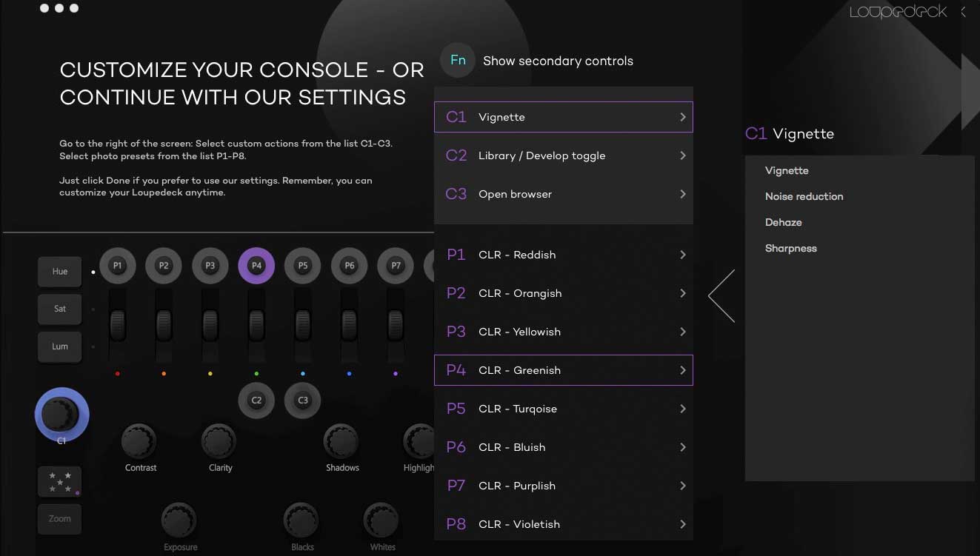Click the Zoom button on console

(60, 519)
